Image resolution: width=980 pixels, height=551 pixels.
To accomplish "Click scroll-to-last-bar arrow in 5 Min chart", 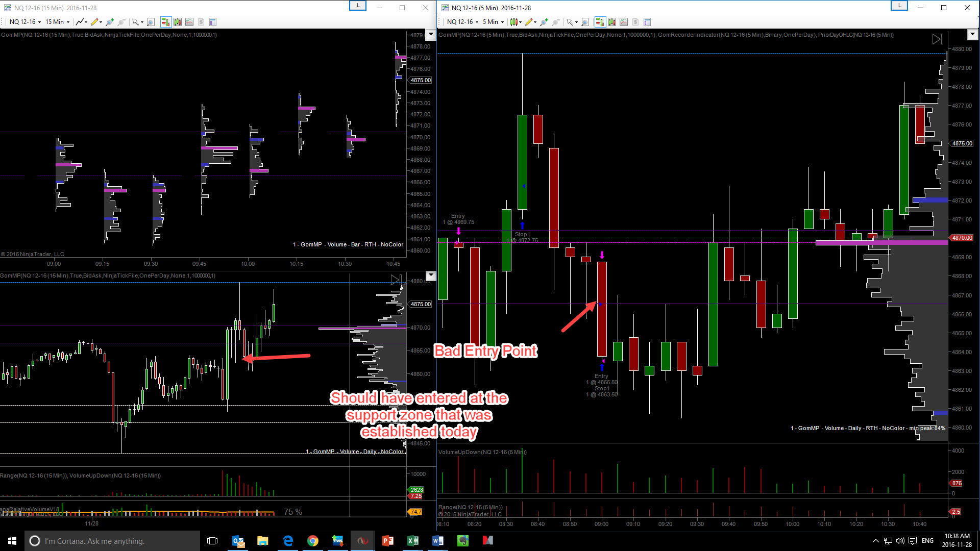I will point(938,39).
